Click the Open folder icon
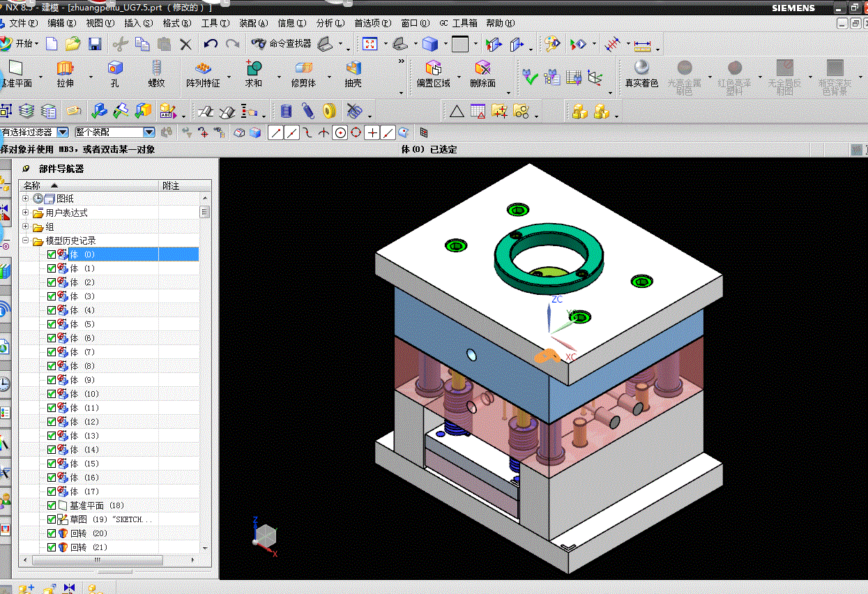 tap(73, 44)
